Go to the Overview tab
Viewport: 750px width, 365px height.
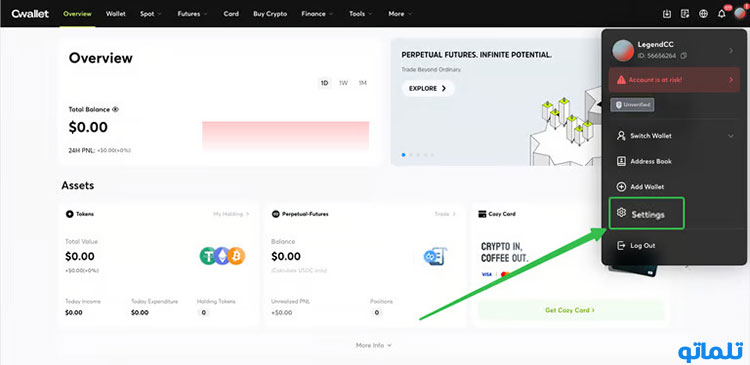point(77,14)
